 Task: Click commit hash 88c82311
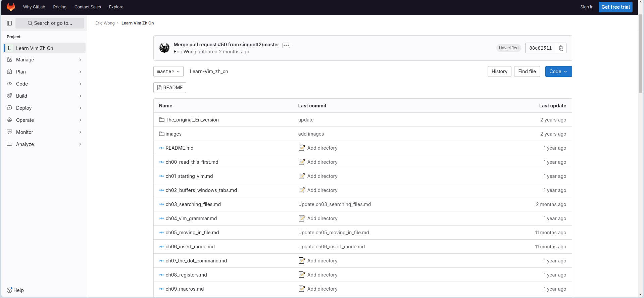[x=540, y=48]
